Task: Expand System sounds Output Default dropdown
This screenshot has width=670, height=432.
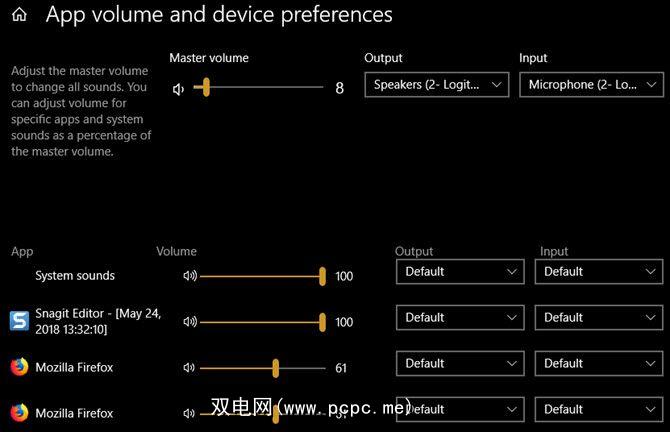Action: point(460,271)
